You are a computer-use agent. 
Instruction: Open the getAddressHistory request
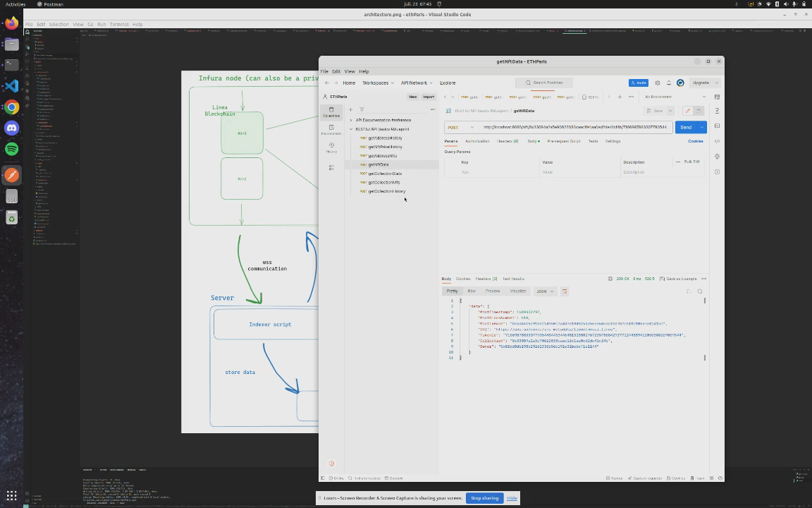(x=385, y=138)
